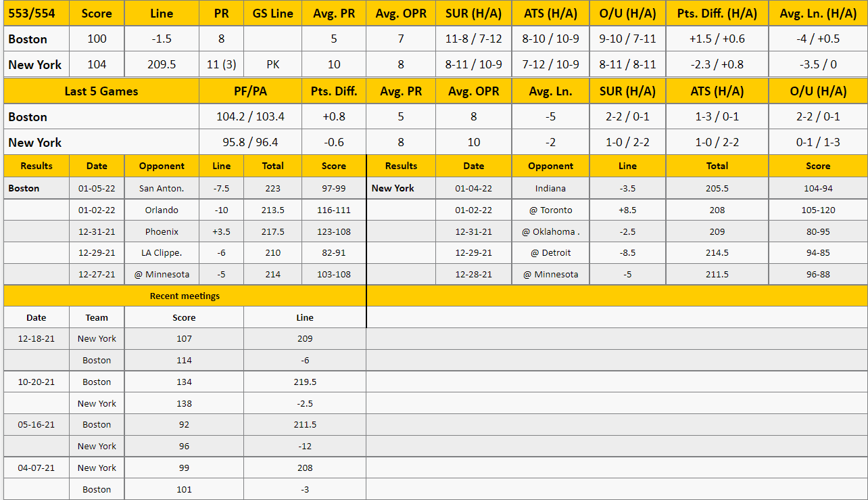
Task: Select Boston's score 101 in recent meetings
Action: tap(184, 489)
